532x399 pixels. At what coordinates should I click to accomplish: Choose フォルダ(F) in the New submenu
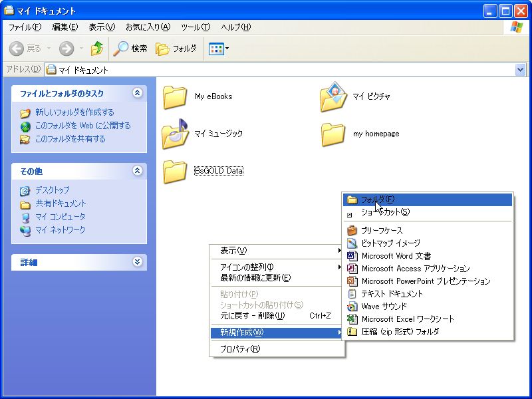coord(428,199)
